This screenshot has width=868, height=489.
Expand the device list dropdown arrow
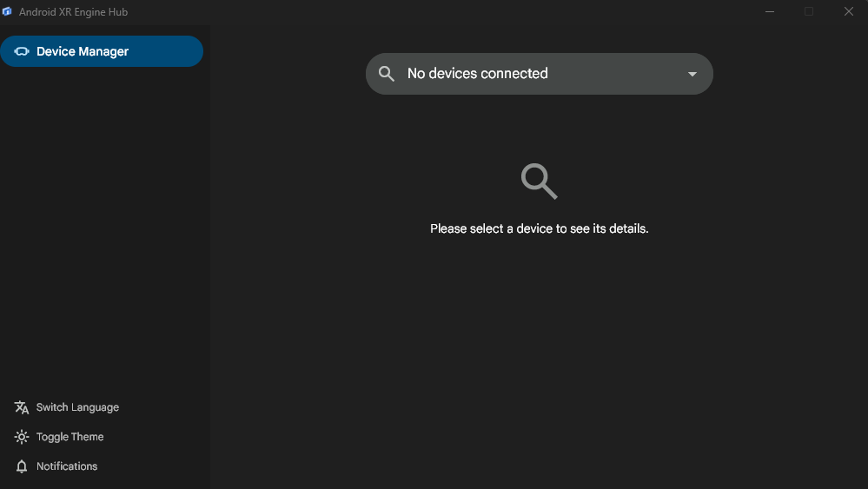(x=692, y=74)
